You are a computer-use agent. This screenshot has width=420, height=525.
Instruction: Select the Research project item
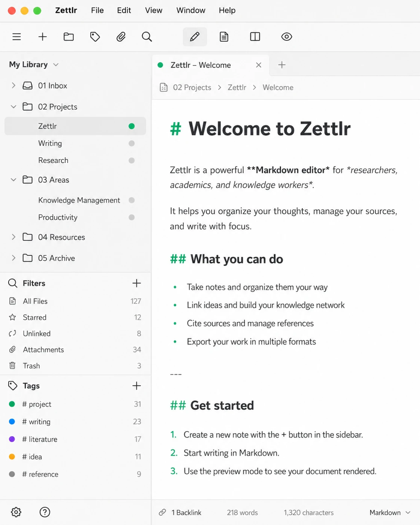75,160
